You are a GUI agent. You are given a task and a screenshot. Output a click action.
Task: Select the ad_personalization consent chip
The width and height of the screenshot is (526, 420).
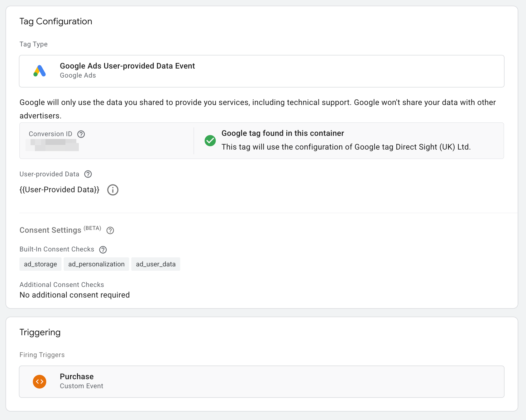tap(96, 264)
